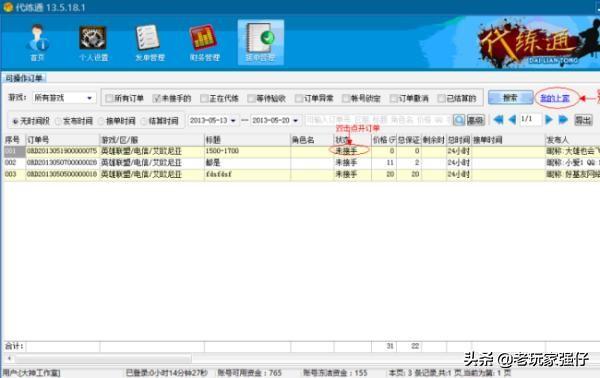Go to next page arrow icon
The width and height of the screenshot is (600, 378).
click(549, 120)
